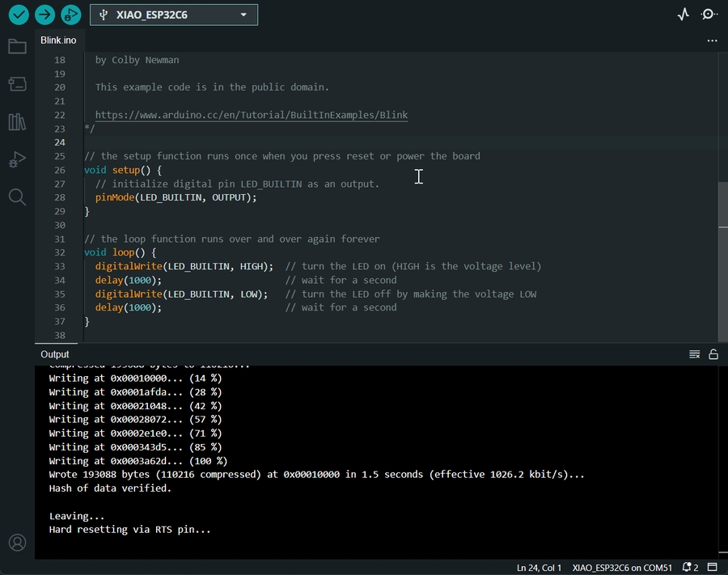This screenshot has width=728, height=575.
Task: Toggle the bottom panel from status bar
Action: pyautogui.click(x=713, y=568)
